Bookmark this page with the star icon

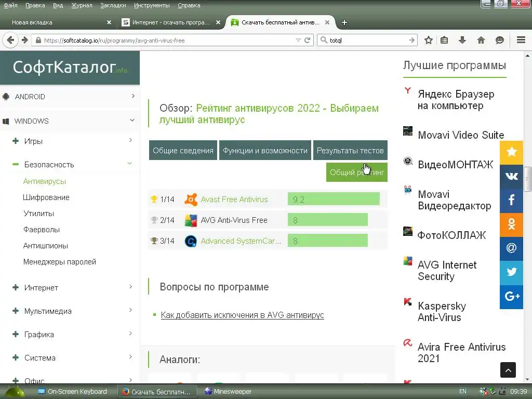click(x=429, y=40)
